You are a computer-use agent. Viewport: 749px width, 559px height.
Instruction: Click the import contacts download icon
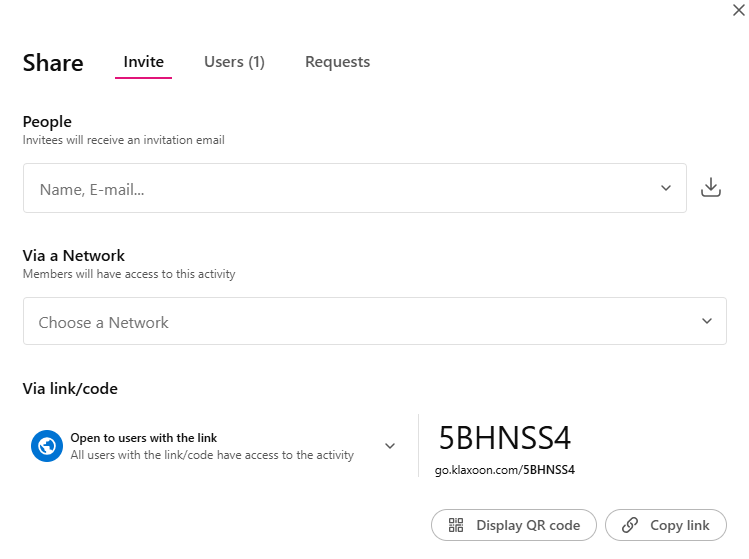[x=710, y=188]
